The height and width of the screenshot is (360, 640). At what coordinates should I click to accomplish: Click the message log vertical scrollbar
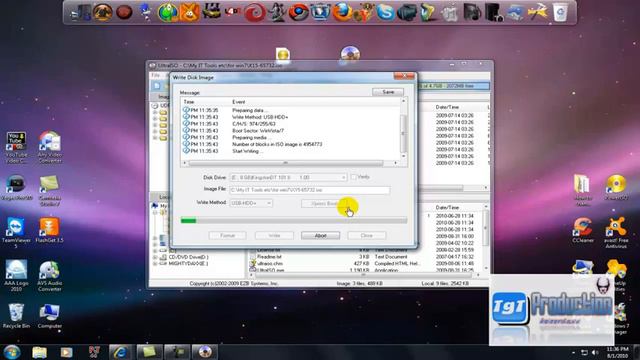pyautogui.click(x=404, y=129)
